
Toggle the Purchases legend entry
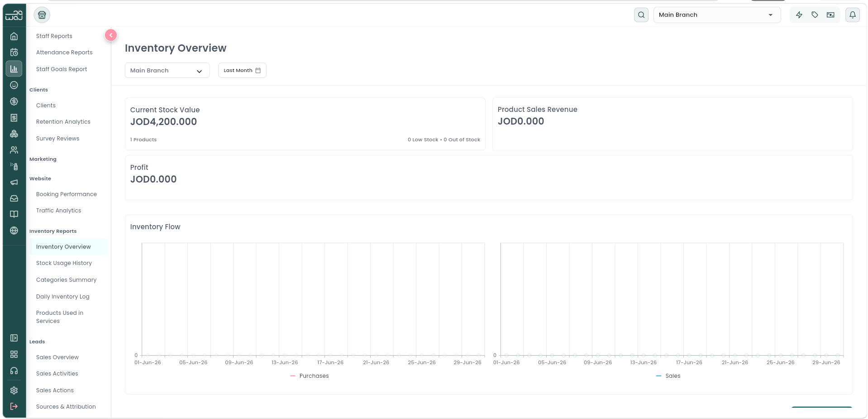pos(310,376)
